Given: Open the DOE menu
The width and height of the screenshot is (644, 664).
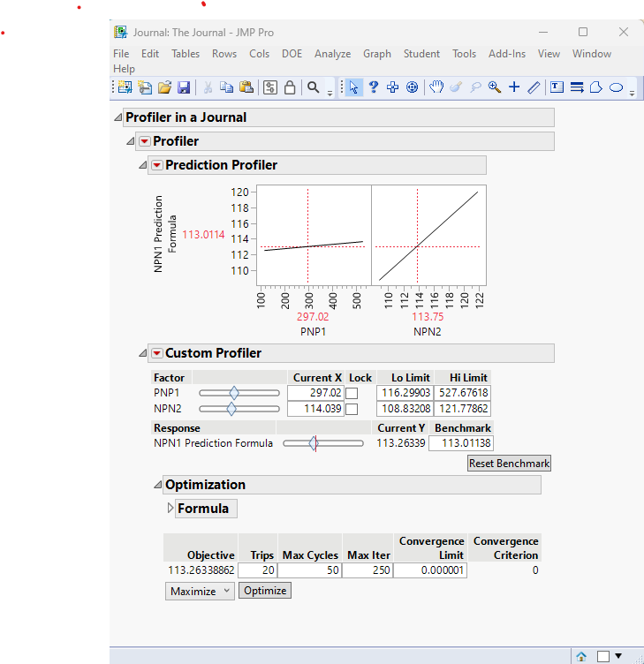Looking at the screenshot, I should (x=292, y=54).
